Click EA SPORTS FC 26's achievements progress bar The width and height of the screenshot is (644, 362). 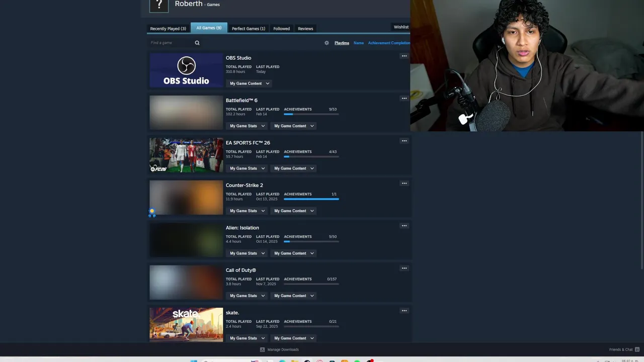pyautogui.click(x=311, y=156)
